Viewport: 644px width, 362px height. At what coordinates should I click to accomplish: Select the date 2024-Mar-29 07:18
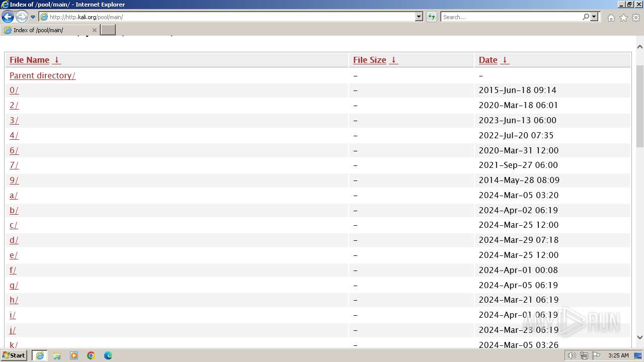[519, 240]
